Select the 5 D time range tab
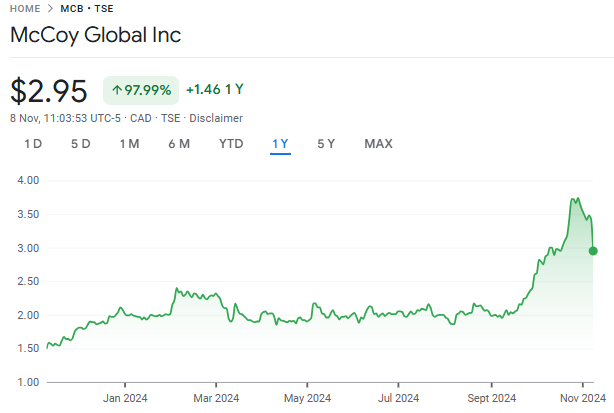Screen dimensions: 614x413 point(81,144)
